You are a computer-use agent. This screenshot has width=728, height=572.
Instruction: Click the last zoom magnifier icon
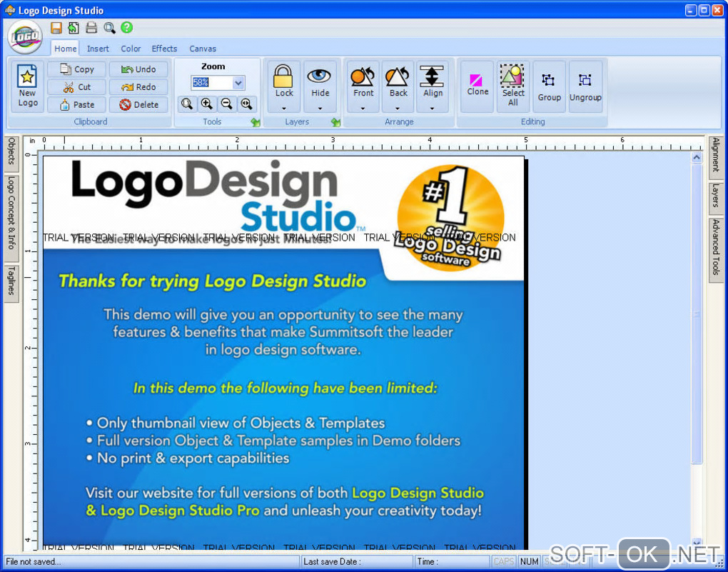246,104
